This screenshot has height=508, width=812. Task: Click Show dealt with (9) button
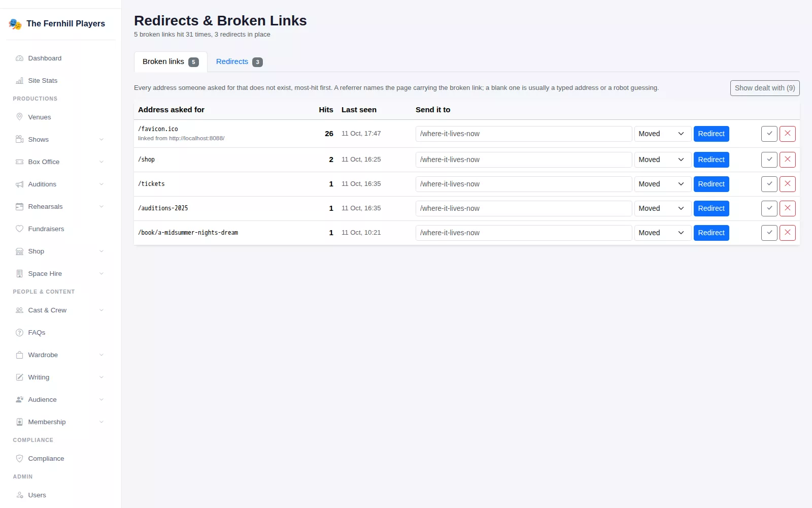(765, 88)
